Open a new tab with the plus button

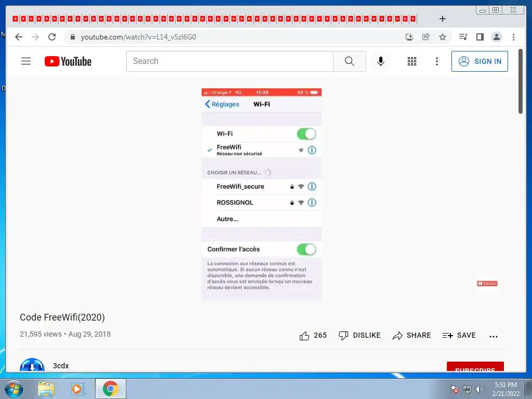tap(443, 19)
